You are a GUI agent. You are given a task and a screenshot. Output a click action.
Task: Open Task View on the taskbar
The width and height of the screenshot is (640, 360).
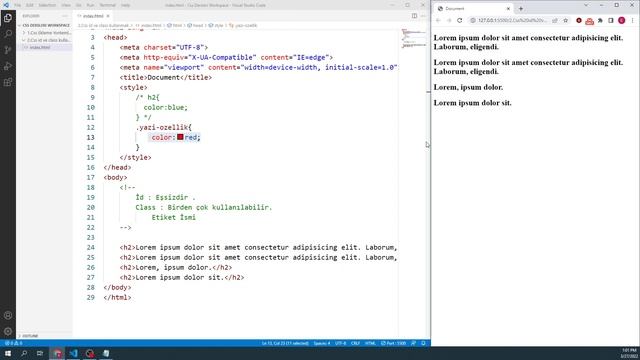pyautogui.click(x=40, y=353)
